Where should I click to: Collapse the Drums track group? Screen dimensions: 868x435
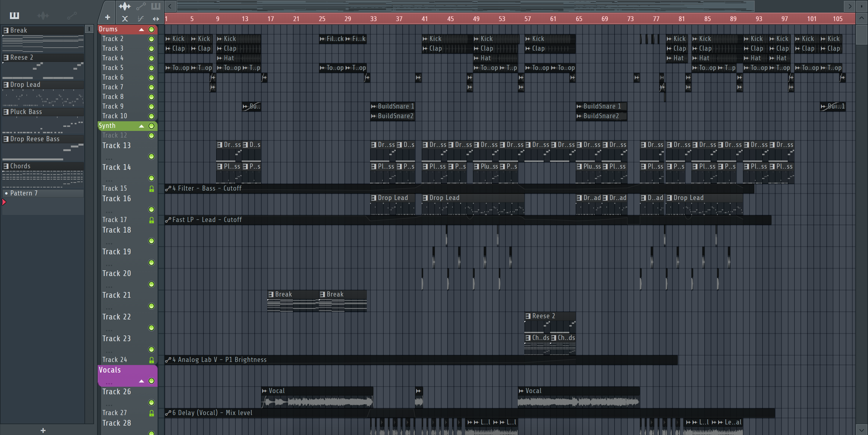click(x=142, y=30)
